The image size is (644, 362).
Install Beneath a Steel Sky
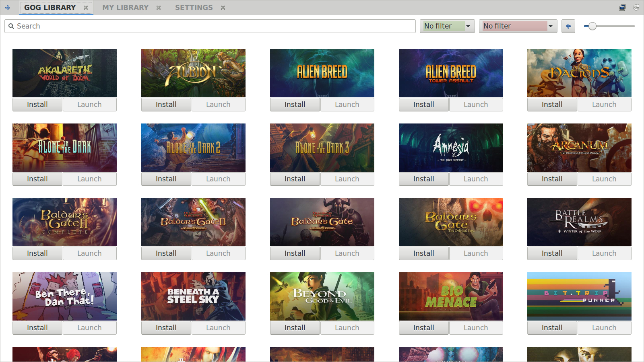[x=166, y=328]
